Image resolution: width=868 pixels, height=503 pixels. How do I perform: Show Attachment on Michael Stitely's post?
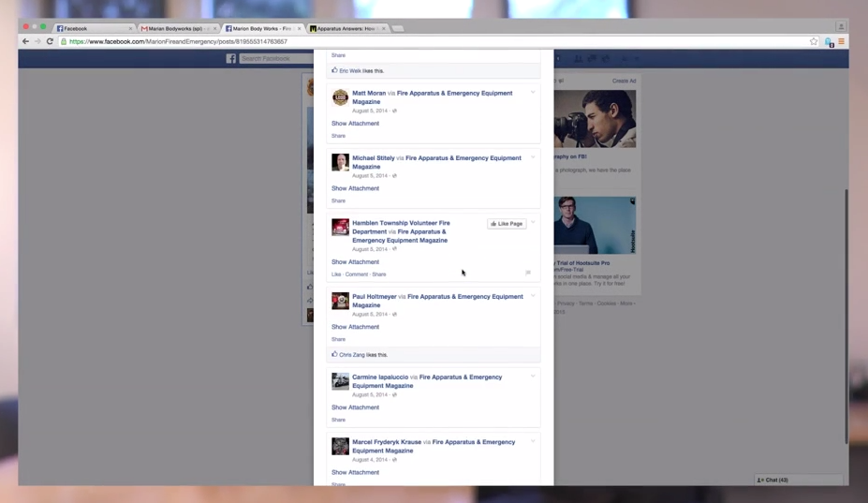pos(356,188)
